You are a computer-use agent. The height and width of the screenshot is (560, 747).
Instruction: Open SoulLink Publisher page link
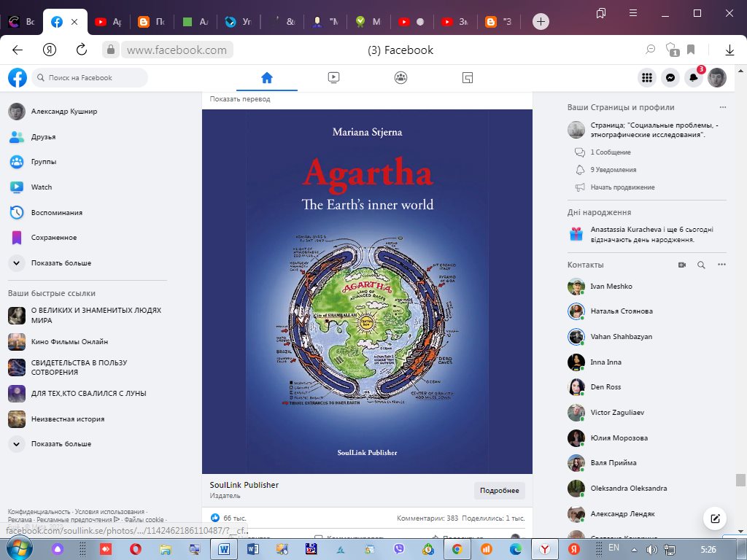coord(244,485)
